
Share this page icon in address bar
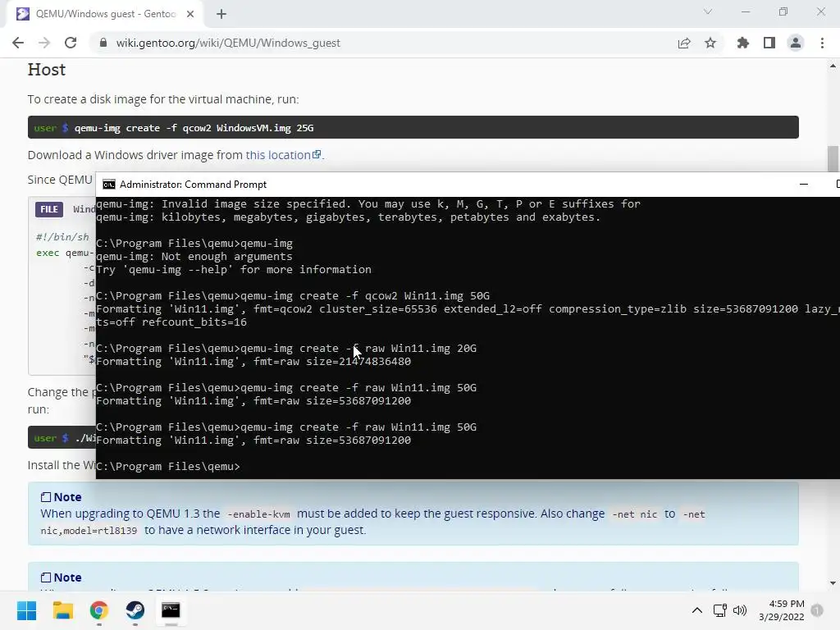(x=684, y=43)
